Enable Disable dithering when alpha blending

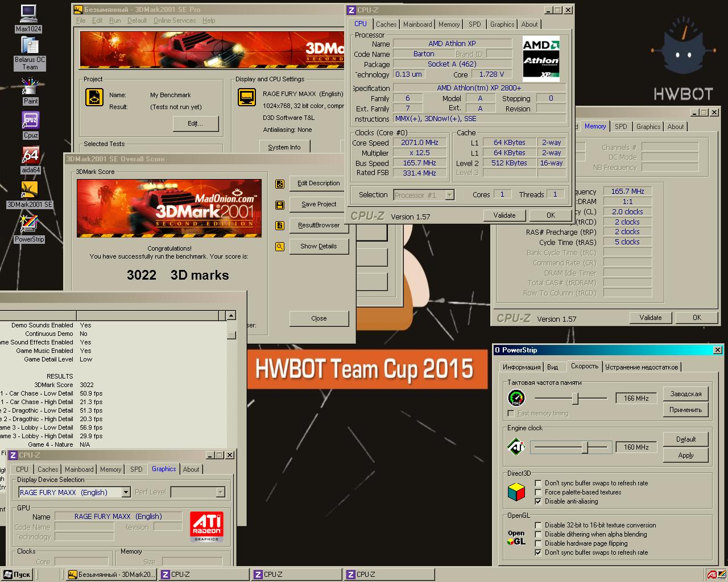[x=538, y=534]
